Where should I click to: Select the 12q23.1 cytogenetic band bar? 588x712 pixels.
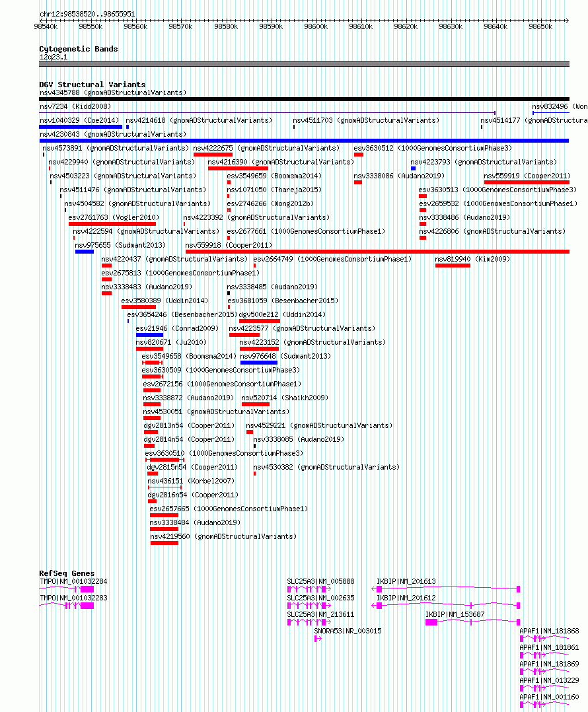coord(304,65)
